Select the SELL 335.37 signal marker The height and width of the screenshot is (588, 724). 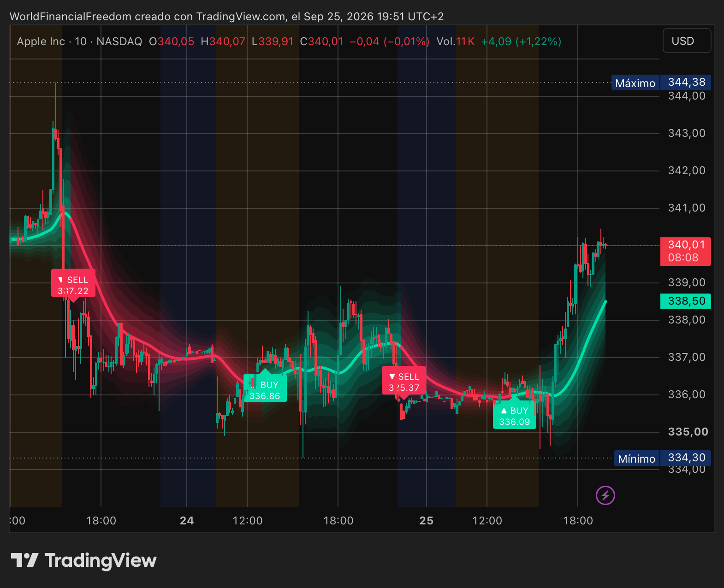coord(404,382)
